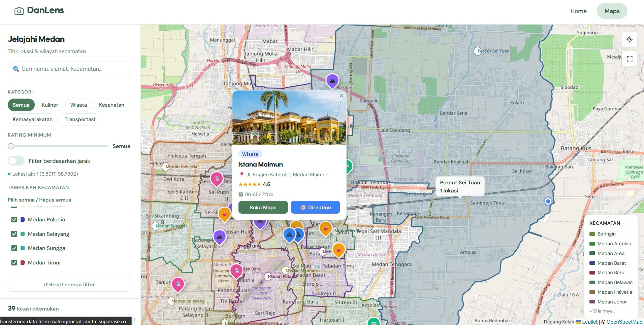Click the Medan Maimun district label marker
This screenshot has width=644, height=325.
pos(285,270)
